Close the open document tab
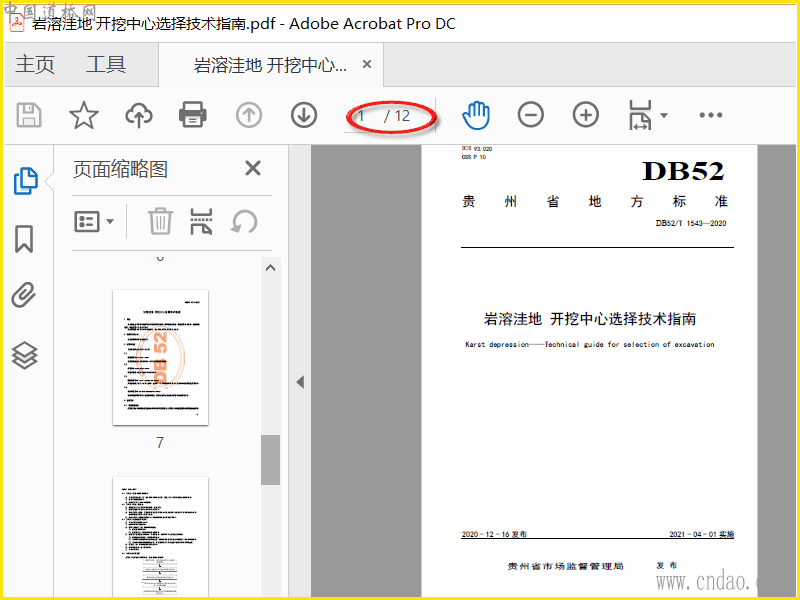Viewport: 800px width, 600px height. (366, 64)
